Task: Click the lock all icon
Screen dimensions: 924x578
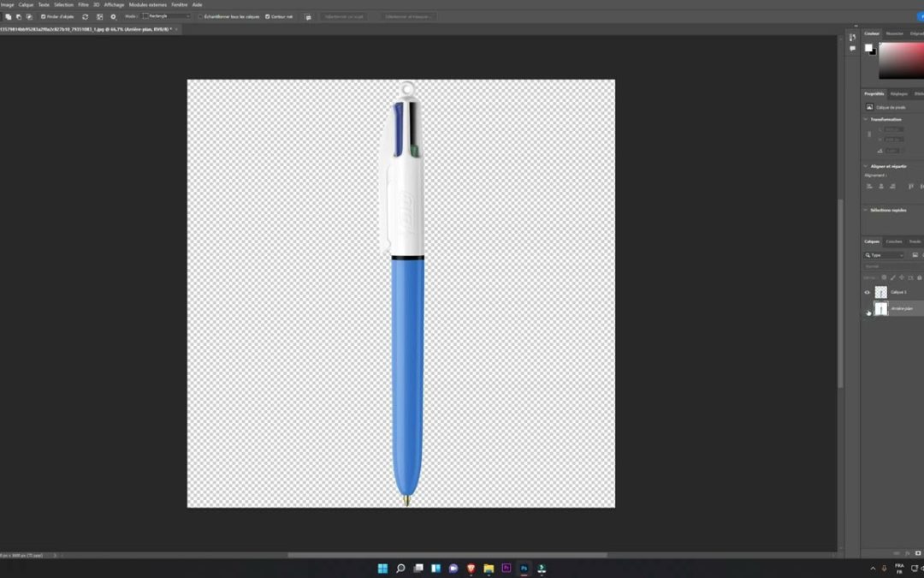Action: (x=919, y=277)
